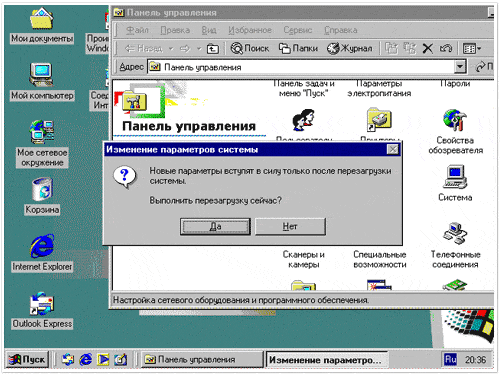Click the 20:36 clock in tray
500x375 pixels.
[x=476, y=360]
